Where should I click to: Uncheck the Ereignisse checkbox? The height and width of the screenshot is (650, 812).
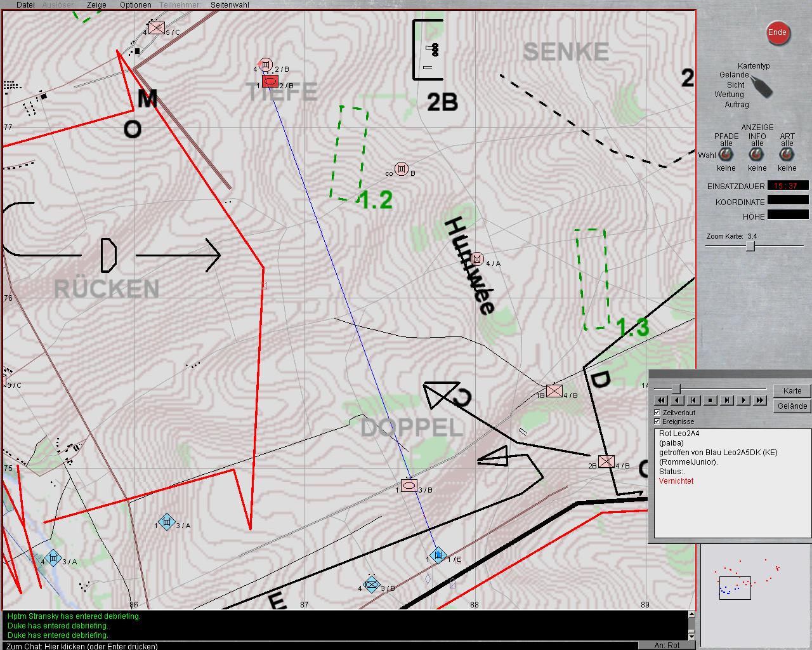point(657,421)
